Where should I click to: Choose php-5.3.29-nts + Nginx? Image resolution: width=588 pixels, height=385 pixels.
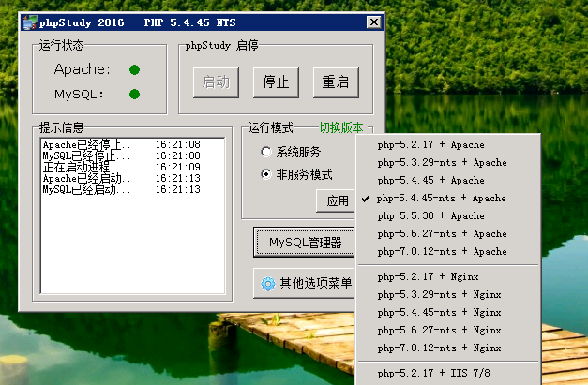point(448,295)
